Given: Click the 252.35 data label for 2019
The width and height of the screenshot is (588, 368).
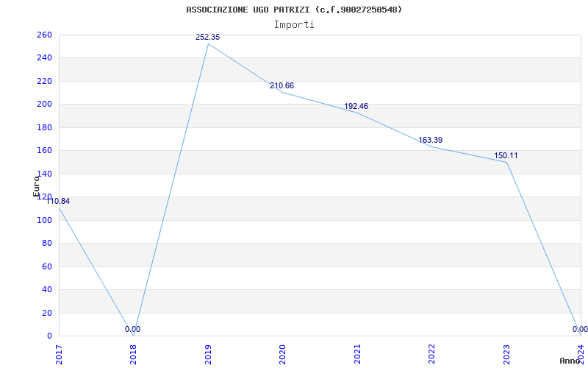Looking at the screenshot, I should point(208,38).
